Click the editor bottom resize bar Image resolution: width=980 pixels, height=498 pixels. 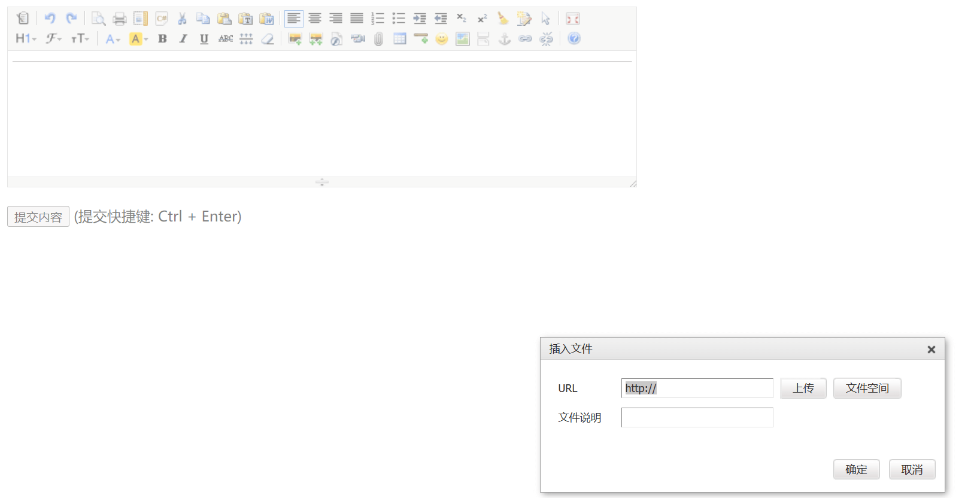tap(322, 182)
